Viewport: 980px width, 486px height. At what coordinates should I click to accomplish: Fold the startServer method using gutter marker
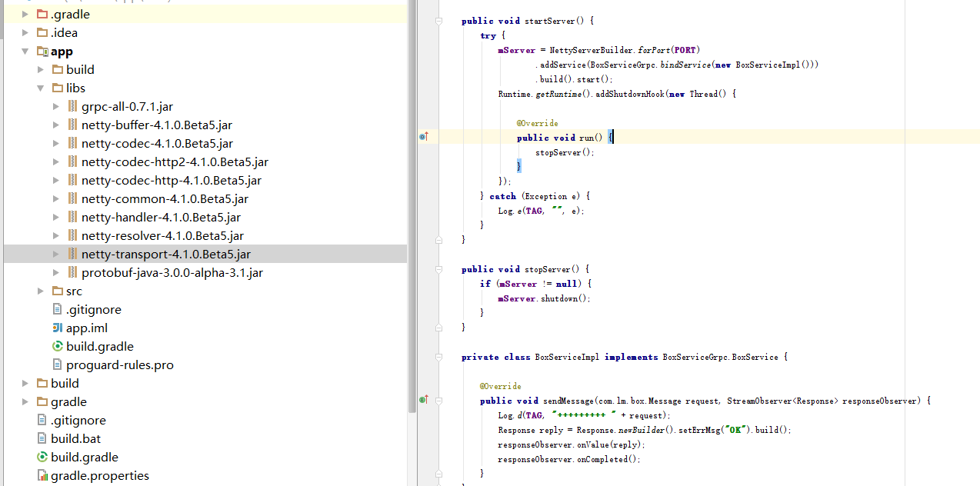[438, 21]
